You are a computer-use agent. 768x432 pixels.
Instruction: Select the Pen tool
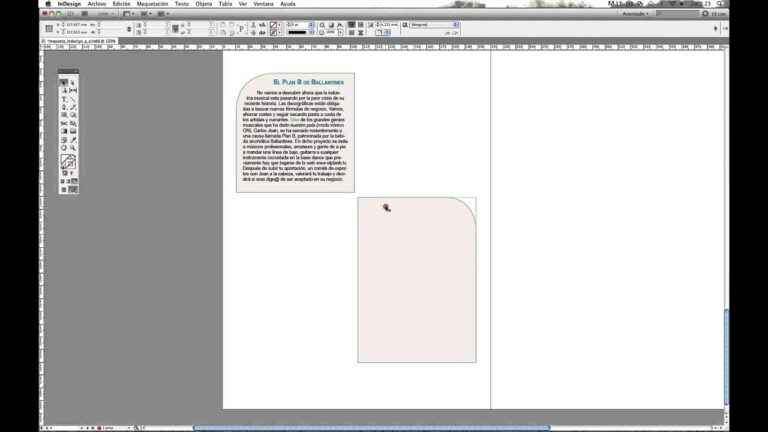pyautogui.click(x=64, y=107)
